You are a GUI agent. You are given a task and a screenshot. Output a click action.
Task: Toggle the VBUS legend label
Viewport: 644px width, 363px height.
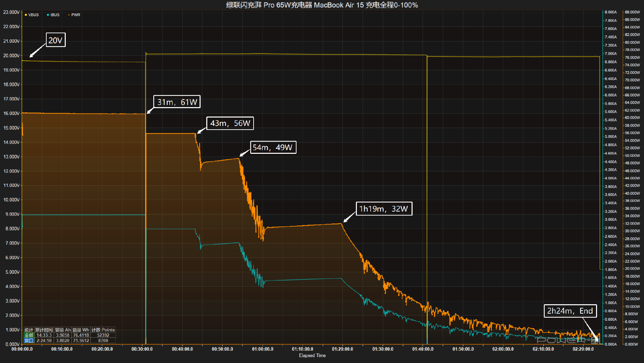[34, 15]
